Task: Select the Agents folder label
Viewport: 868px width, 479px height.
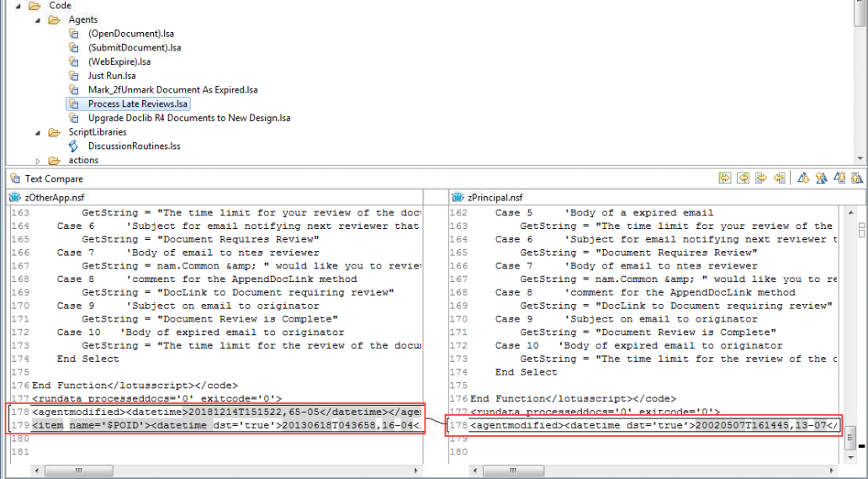Action: [83, 19]
